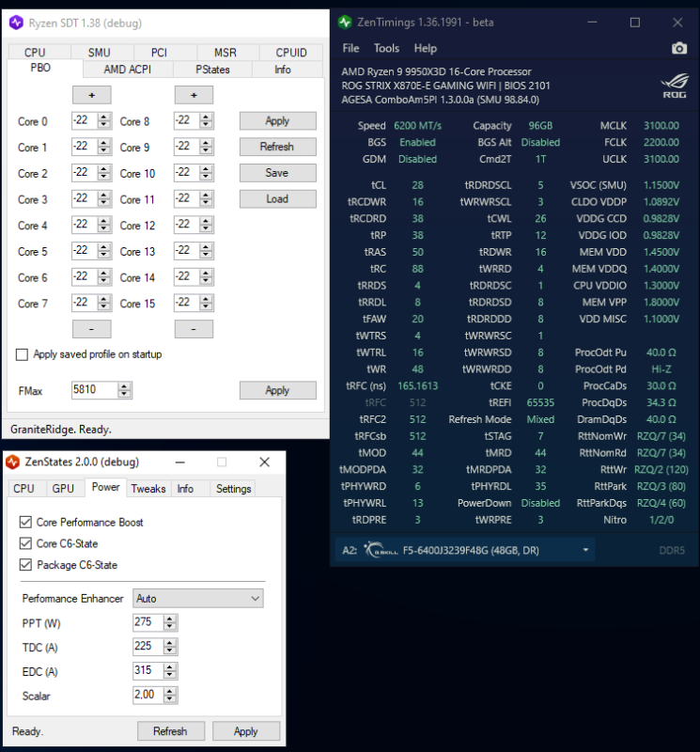The width and height of the screenshot is (700, 752).
Task: Click EDC (A) stepper arrows
Action: click(x=170, y=670)
